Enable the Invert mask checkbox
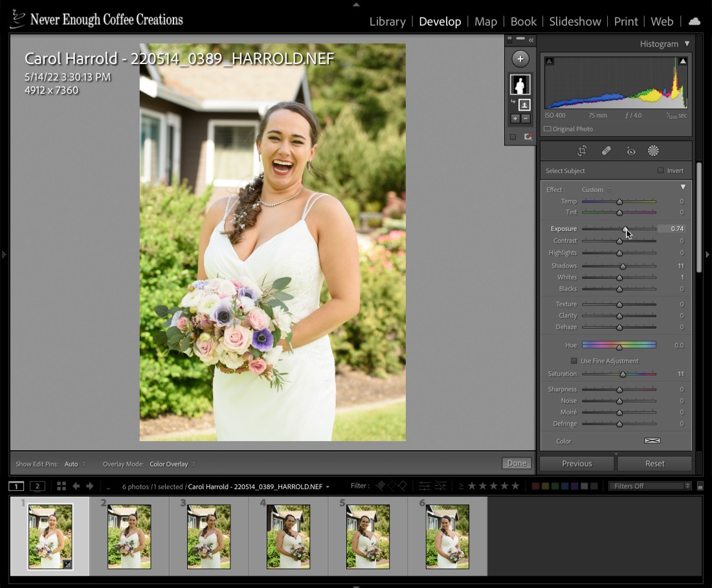This screenshot has height=588, width=712. point(660,171)
